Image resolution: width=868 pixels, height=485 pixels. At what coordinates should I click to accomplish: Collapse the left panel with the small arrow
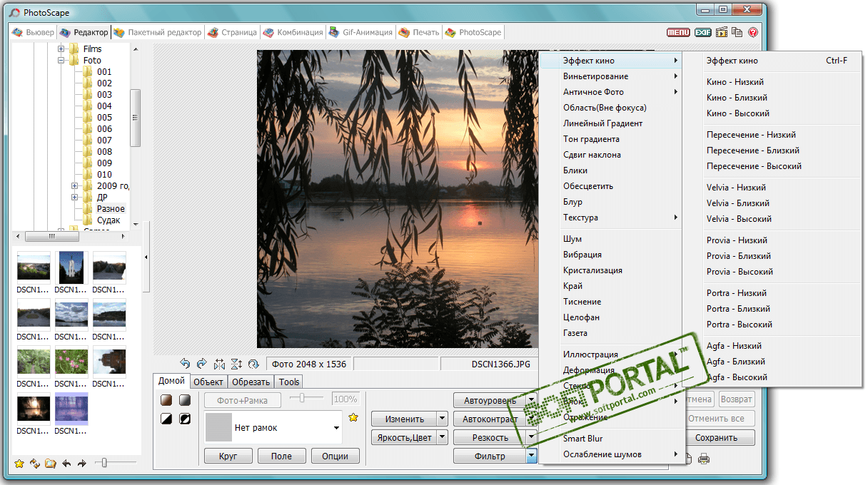[x=146, y=257]
